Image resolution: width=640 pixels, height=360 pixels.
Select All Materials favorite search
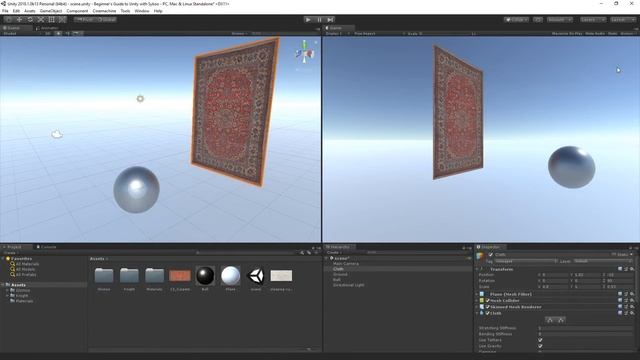(x=27, y=264)
